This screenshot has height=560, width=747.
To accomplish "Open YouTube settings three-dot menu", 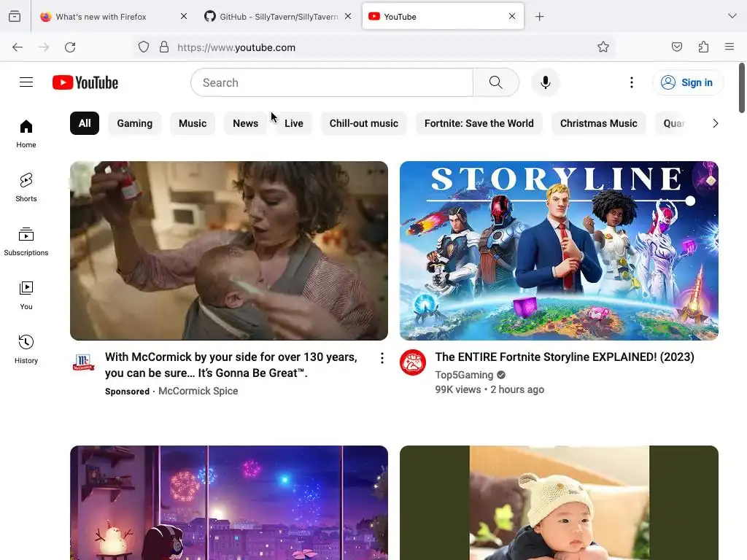I will (x=632, y=82).
